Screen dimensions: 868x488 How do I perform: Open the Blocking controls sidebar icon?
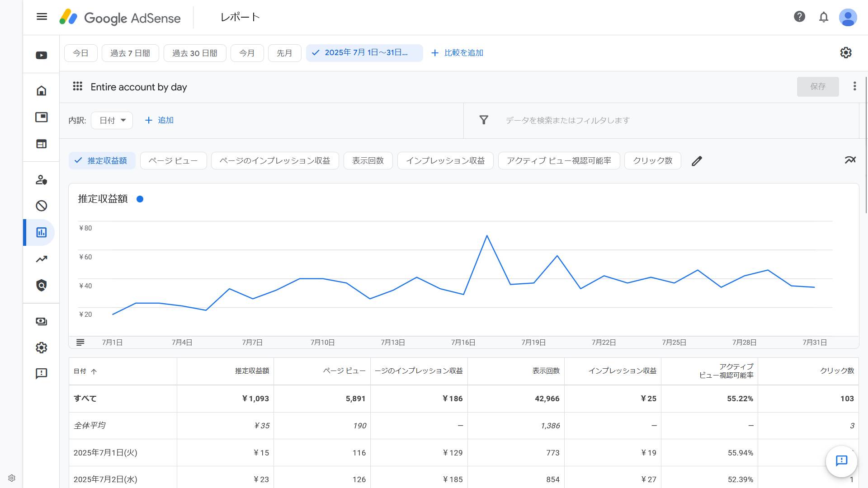[x=42, y=206]
